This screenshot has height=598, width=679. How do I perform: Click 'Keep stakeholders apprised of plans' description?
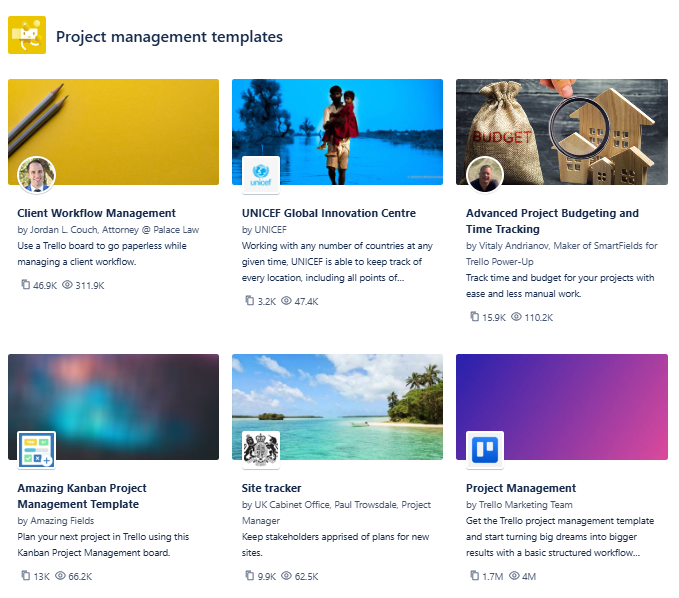click(x=335, y=544)
